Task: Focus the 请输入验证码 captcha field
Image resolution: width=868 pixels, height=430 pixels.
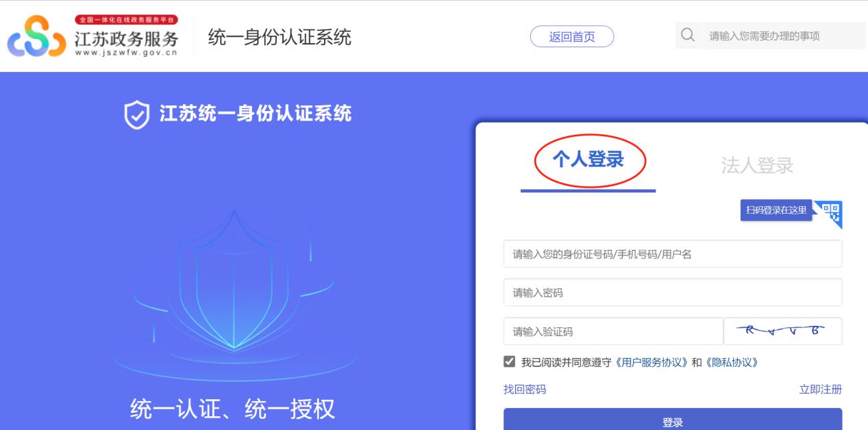Action: pos(613,331)
